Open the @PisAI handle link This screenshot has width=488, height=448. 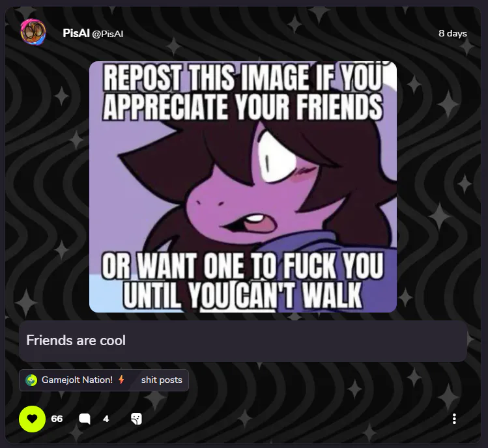[108, 34]
